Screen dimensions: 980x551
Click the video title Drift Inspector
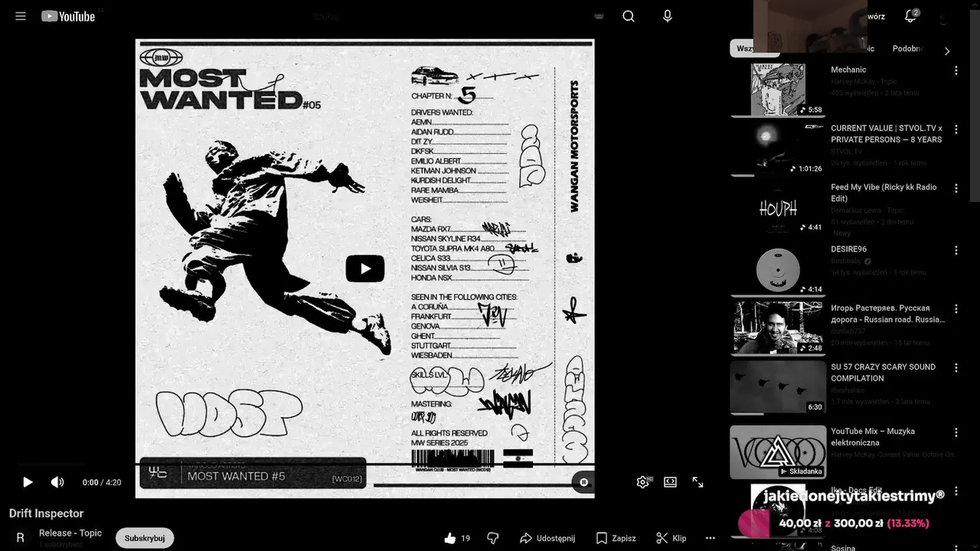tap(46, 514)
